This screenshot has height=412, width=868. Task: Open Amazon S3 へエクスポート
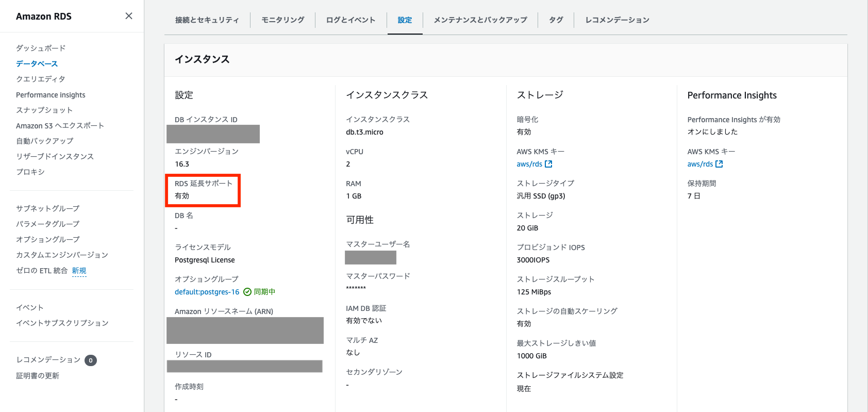coord(60,125)
